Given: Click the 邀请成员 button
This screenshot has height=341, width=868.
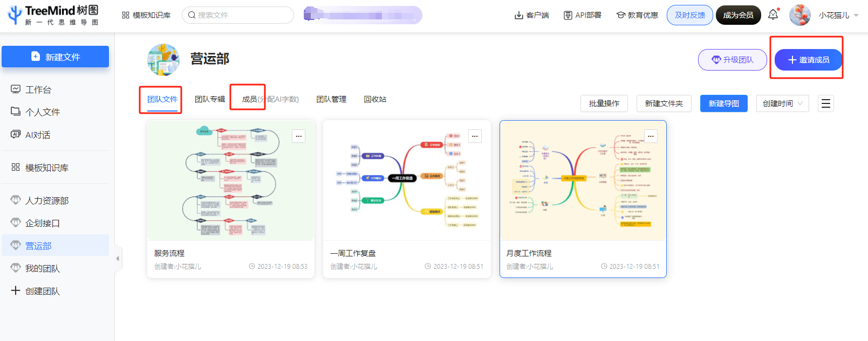Looking at the screenshot, I should coord(808,60).
